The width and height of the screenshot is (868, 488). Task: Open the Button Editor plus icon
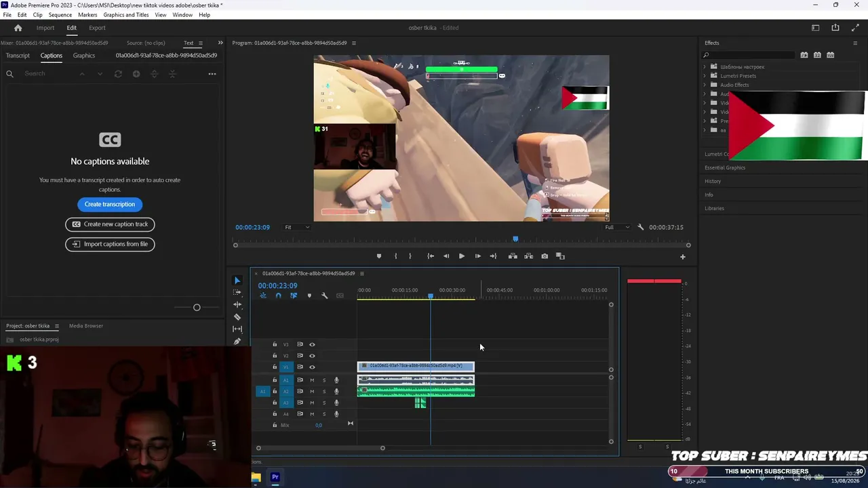[683, 257]
